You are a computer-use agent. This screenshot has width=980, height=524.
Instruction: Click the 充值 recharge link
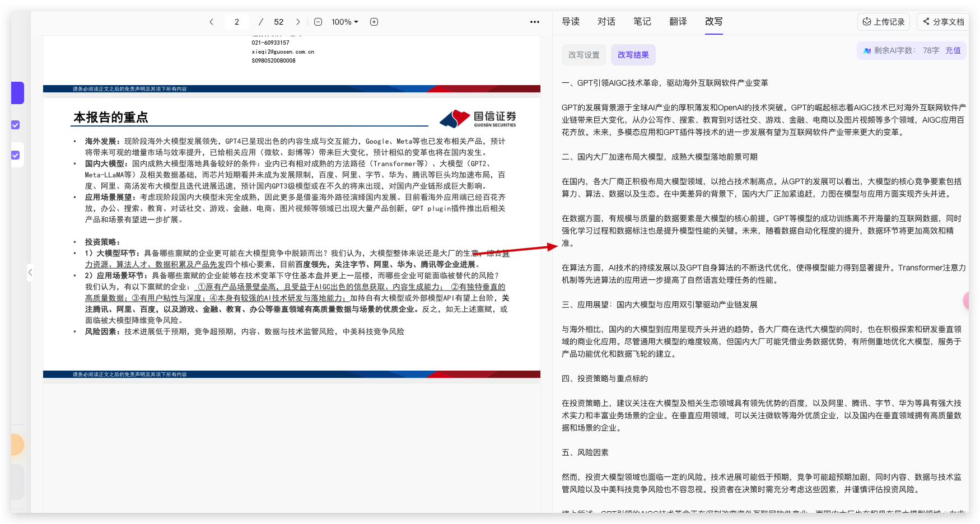953,50
